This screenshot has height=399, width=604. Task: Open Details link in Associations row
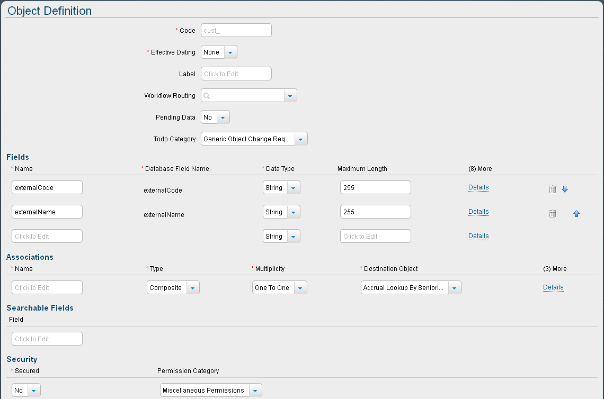(553, 288)
